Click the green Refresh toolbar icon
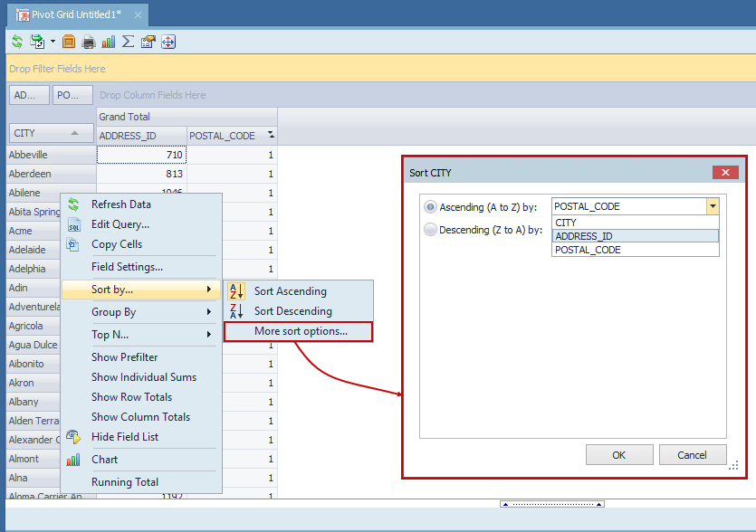Image resolution: width=756 pixels, height=532 pixels. pos(17,42)
